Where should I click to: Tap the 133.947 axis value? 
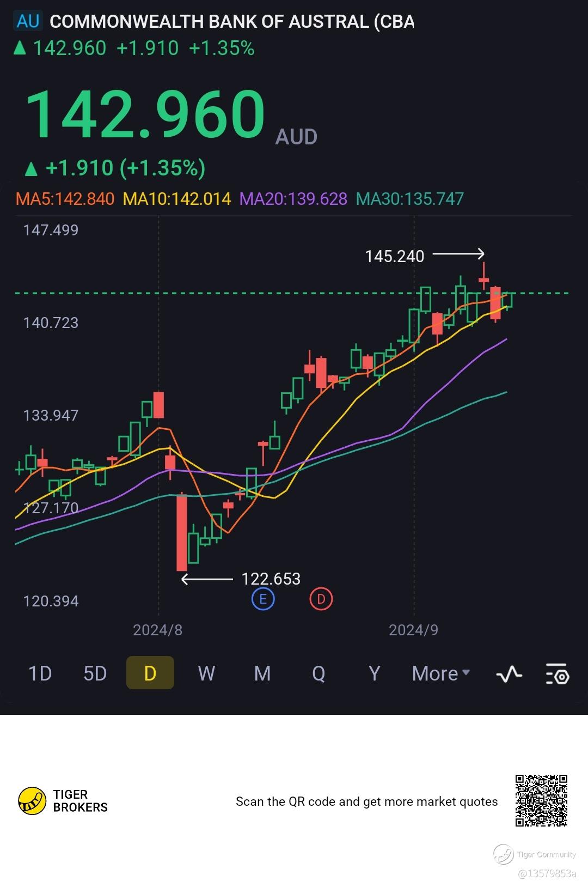pos(51,415)
